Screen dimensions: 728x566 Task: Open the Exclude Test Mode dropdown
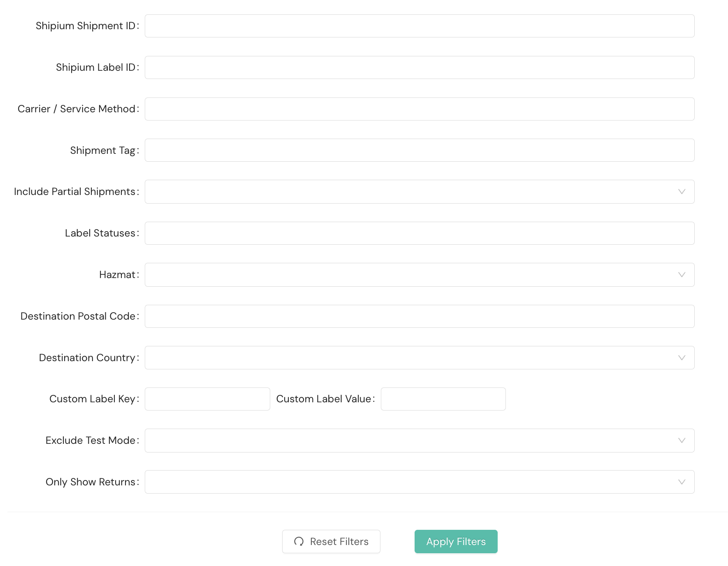(420, 441)
